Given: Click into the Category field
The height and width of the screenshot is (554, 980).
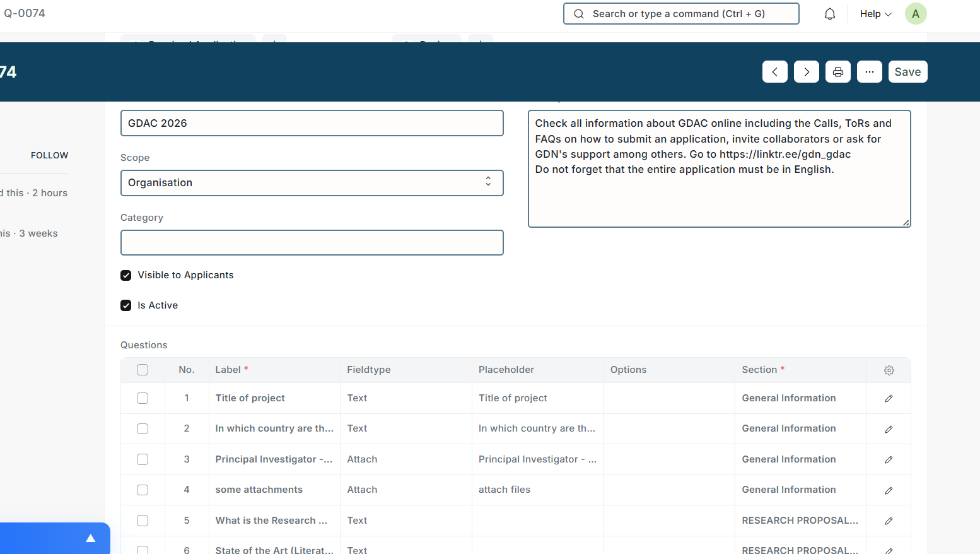Looking at the screenshot, I should pos(312,243).
